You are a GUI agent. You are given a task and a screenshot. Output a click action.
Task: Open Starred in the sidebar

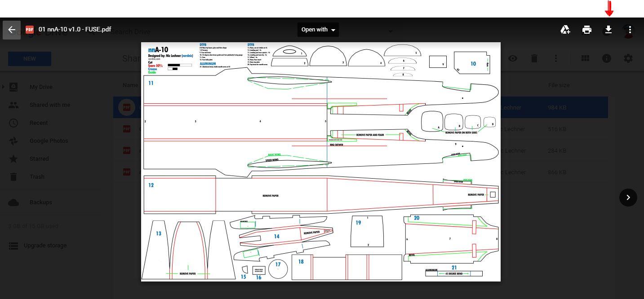pos(39,158)
